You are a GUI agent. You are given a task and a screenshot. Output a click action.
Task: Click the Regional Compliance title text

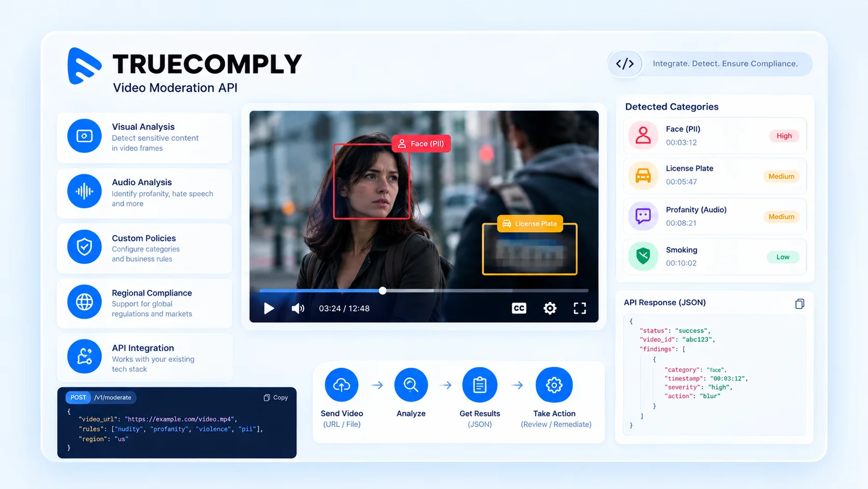click(152, 293)
